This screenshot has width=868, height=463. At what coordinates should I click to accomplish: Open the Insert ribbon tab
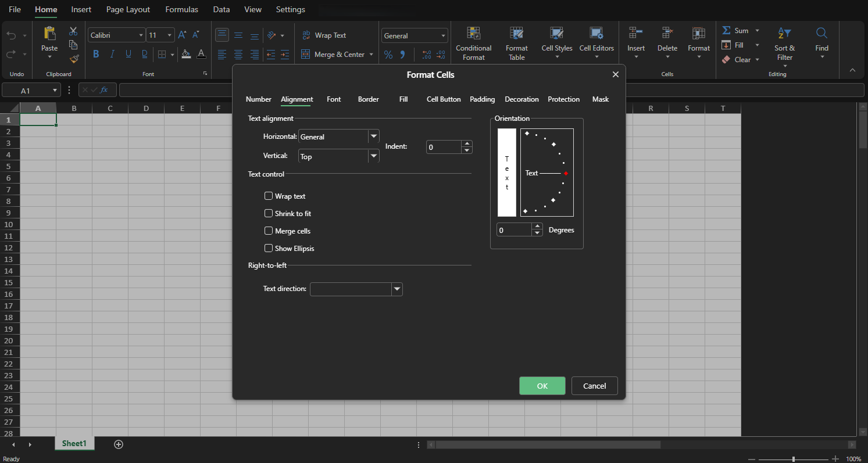point(81,9)
